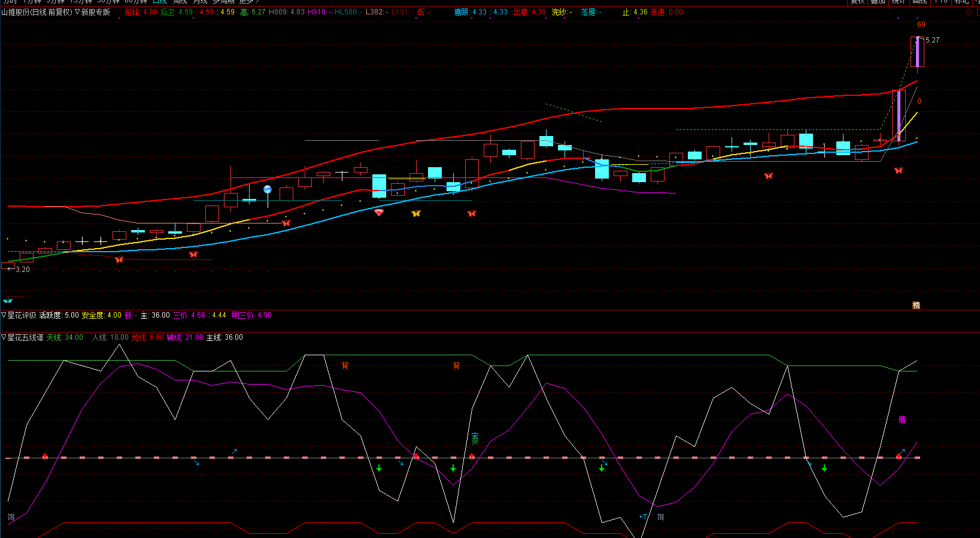This screenshot has height=538, width=980.
Task: Open the 统计 statistics button
Action: click(899, 2)
